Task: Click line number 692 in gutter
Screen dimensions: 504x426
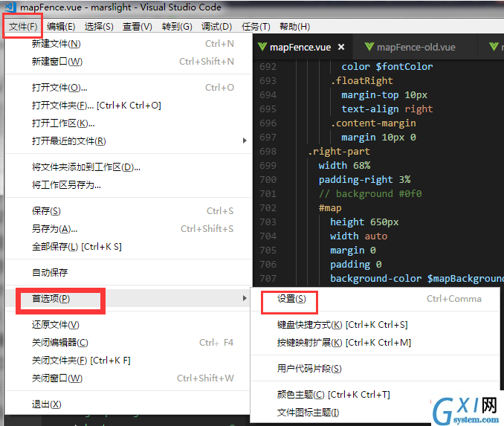Action: point(268,67)
